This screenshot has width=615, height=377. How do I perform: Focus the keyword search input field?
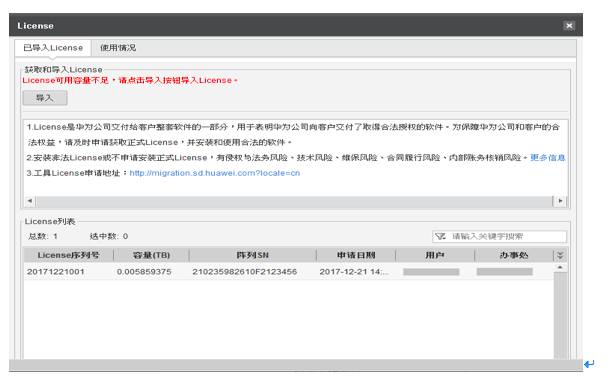point(499,237)
